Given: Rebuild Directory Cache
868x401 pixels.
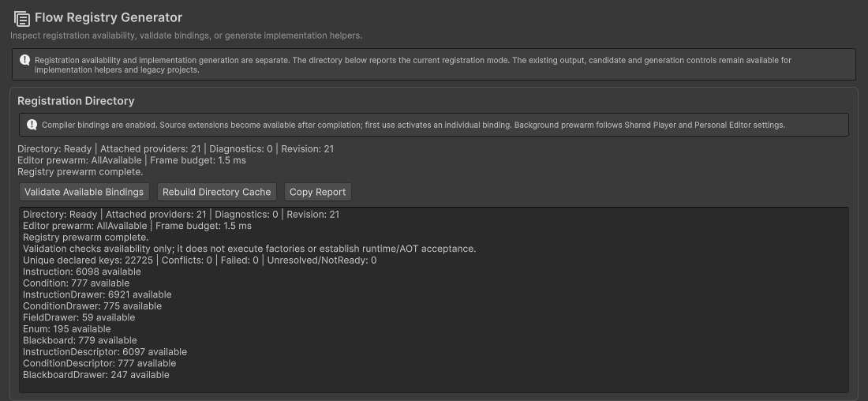Looking at the screenshot, I should point(216,192).
